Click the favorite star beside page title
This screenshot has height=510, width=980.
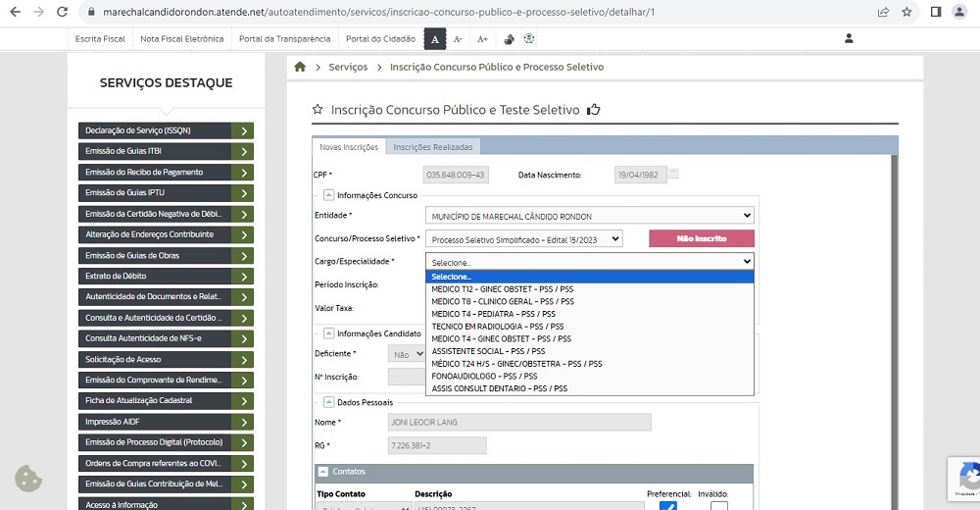pos(317,110)
